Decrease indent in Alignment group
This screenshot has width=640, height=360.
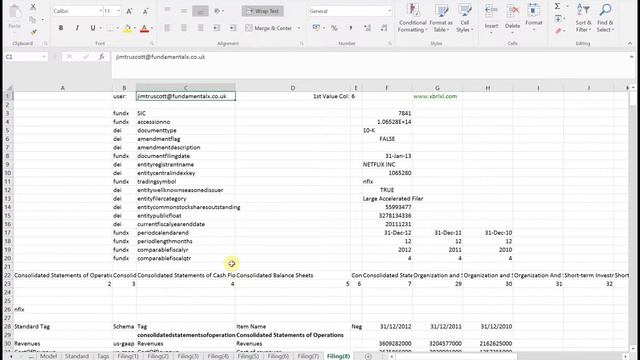pyautogui.click(x=216, y=28)
